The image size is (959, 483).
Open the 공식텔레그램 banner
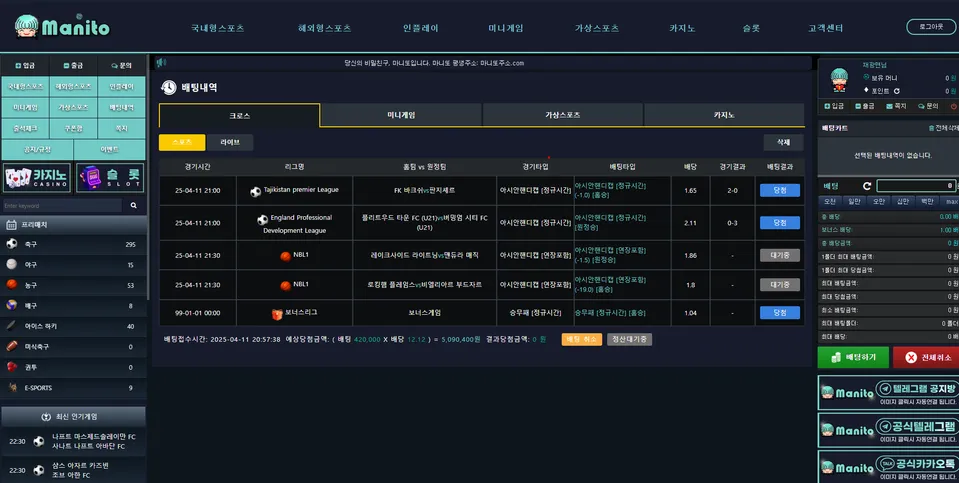(888, 430)
